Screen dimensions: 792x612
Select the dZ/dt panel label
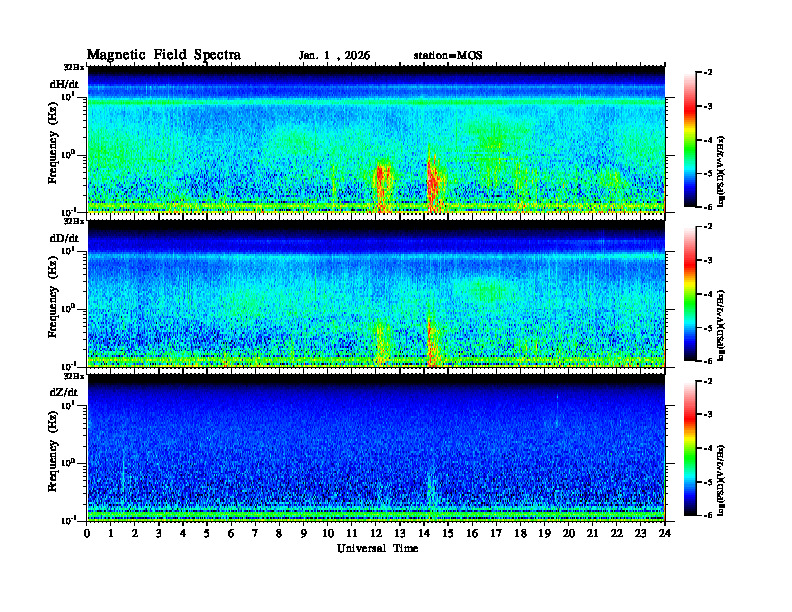tap(64, 392)
